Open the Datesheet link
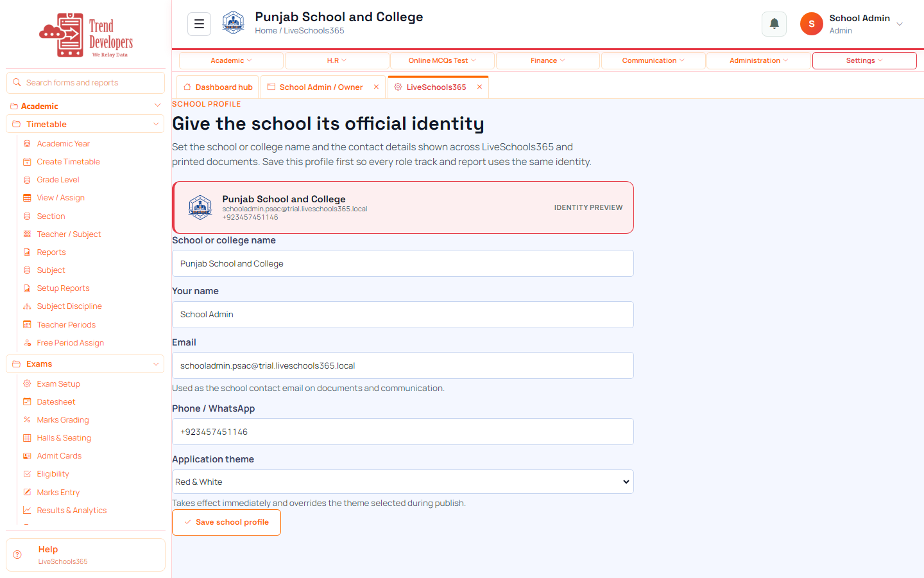Viewport: 924px width, 578px height. point(56,402)
